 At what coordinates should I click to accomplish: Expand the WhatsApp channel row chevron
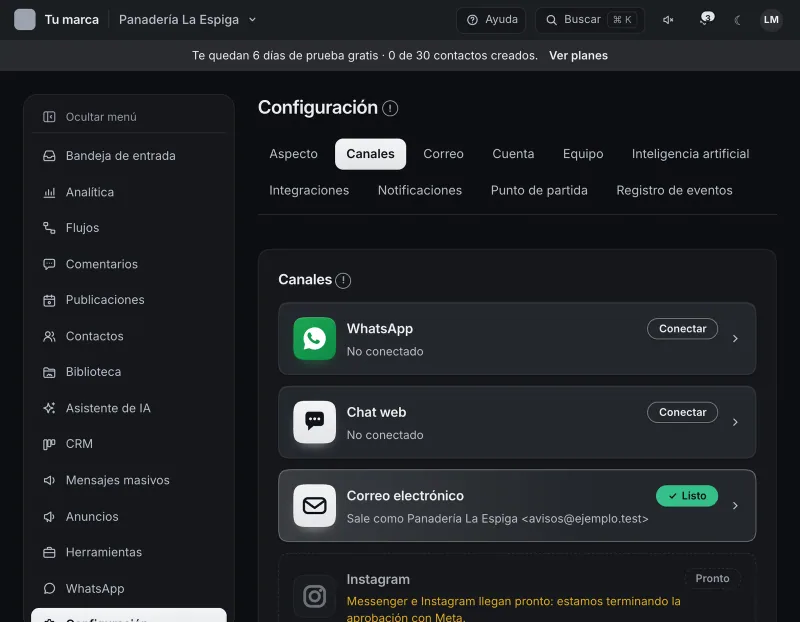point(735,338)
